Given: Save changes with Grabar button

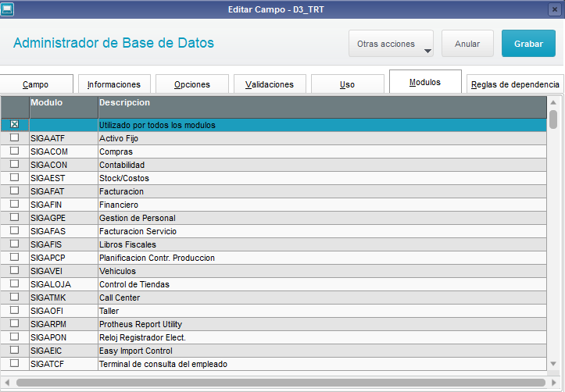Looking at the screenshot, I should [528, 44].
